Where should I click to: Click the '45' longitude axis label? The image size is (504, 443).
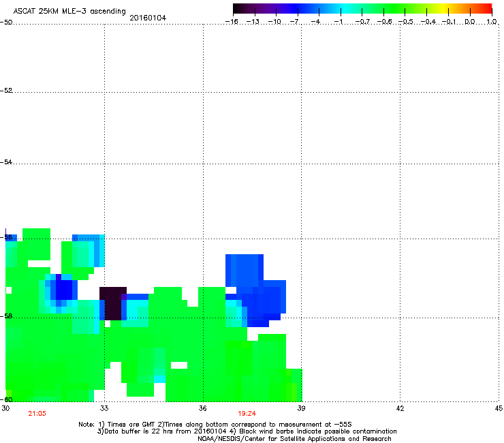click(x=499, y=408)
